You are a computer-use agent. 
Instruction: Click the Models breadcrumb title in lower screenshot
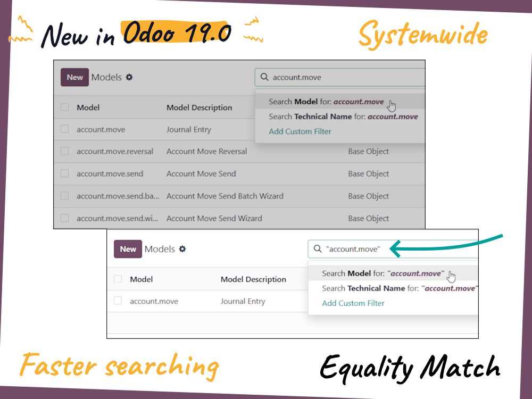[160, 249]
